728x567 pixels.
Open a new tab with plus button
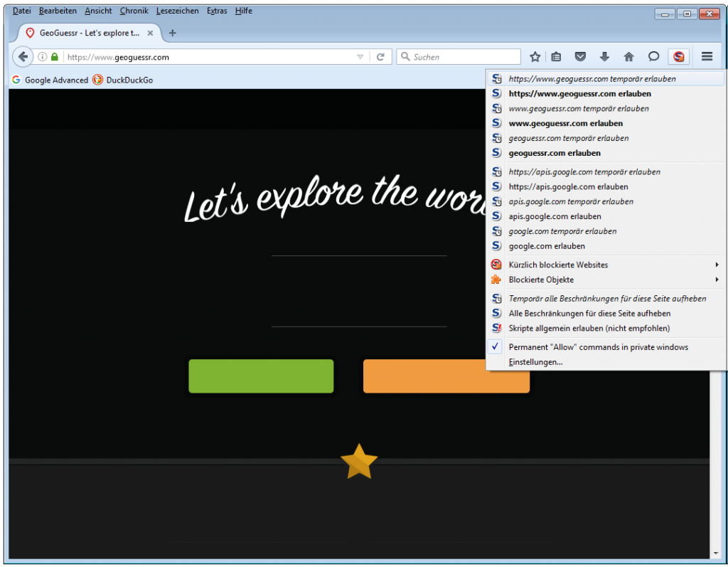172,33
